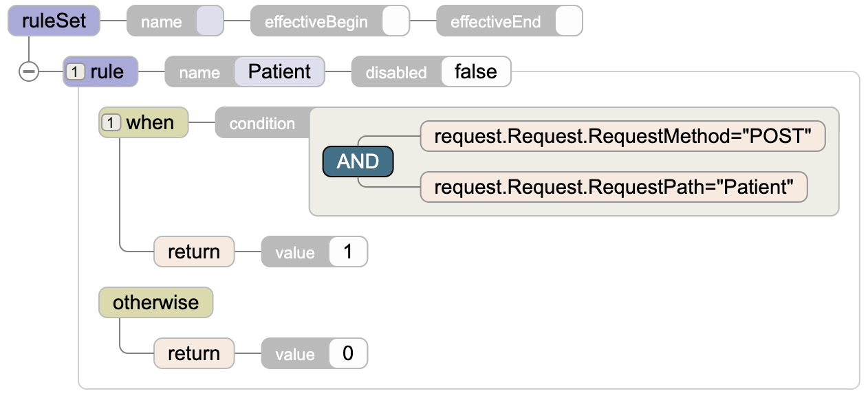Click the effectiveEnd empty value box

point(568,21)
